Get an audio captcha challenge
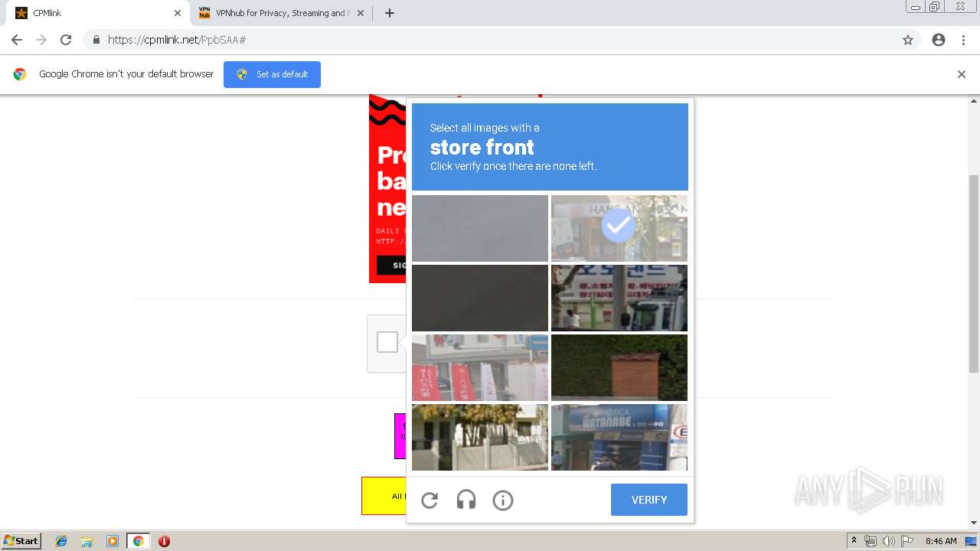Screen dimensions: 980x551 (x=466, y=500)
